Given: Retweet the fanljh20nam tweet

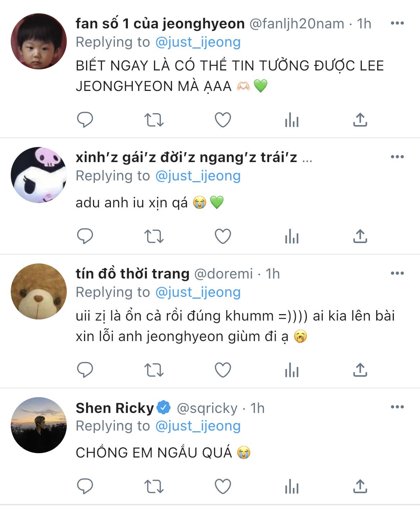Looking at the screenshot, I should click(x=154, y=120).
